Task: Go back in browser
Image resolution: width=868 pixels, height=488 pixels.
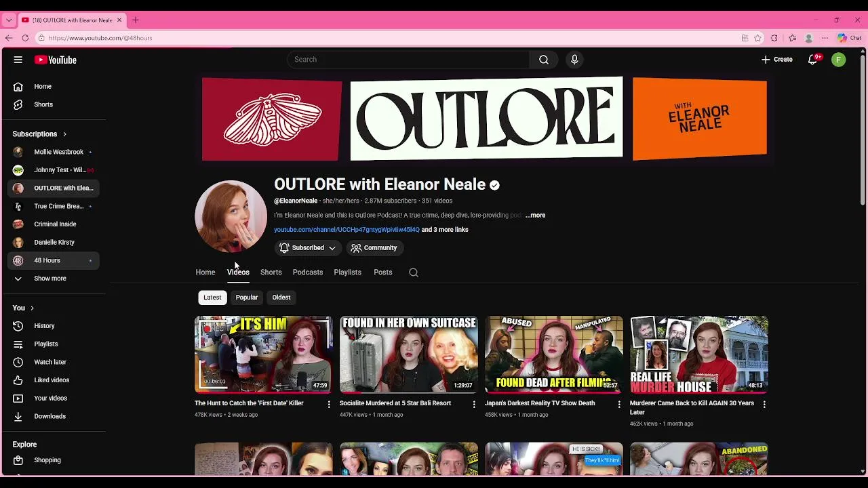Action: click(x=9, y=38)
